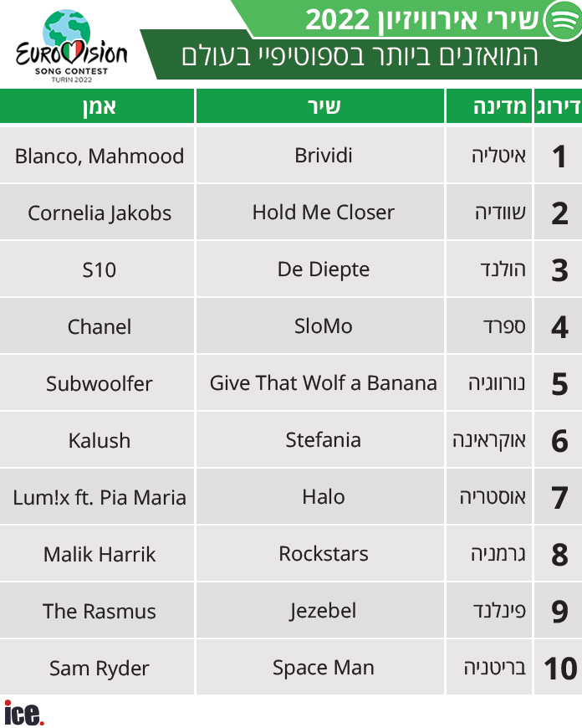582x728 pixels.
Task: Click Give That Wolf a Banana
Action: point(323,383)
